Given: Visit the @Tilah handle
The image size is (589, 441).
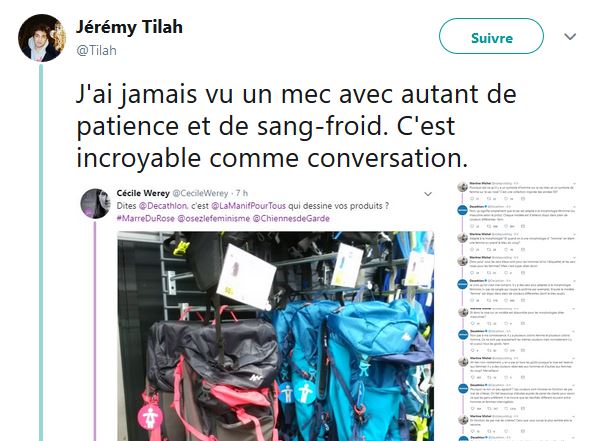Looking at the screenshot, I should (x=97, y=50).
